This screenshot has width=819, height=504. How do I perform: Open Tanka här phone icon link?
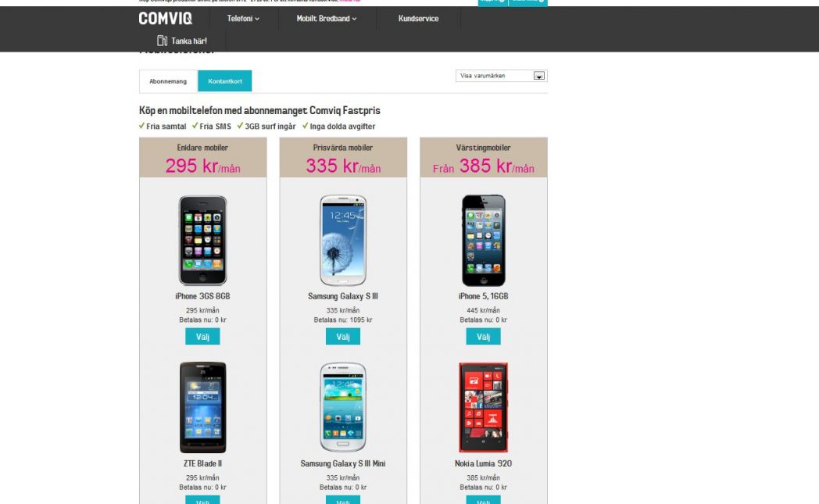click(182, 41)
